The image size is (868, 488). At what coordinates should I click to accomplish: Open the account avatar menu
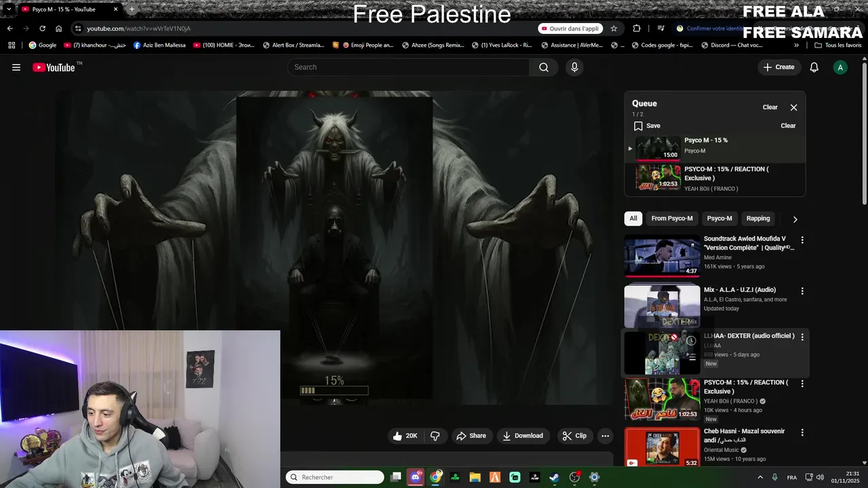840,67
